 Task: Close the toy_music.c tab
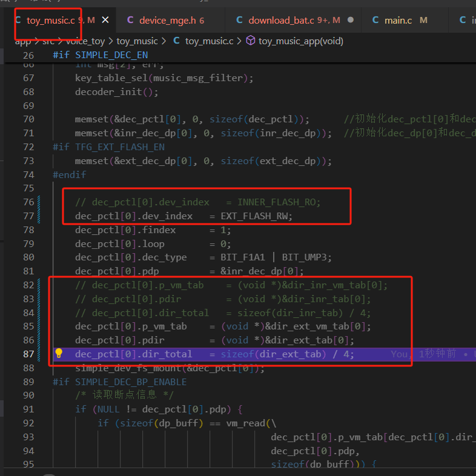pyautogui.click(x=105, y=20)
